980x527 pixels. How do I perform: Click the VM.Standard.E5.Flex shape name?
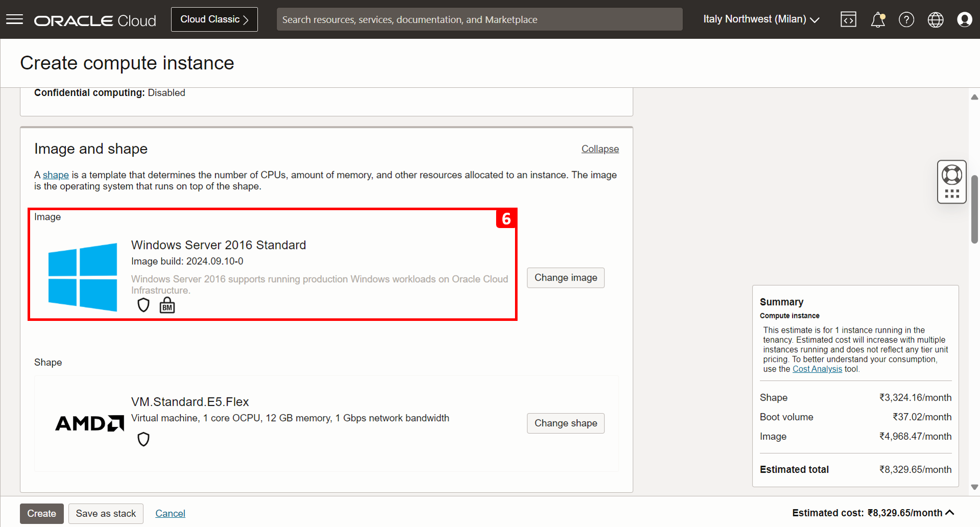point(190,402)
